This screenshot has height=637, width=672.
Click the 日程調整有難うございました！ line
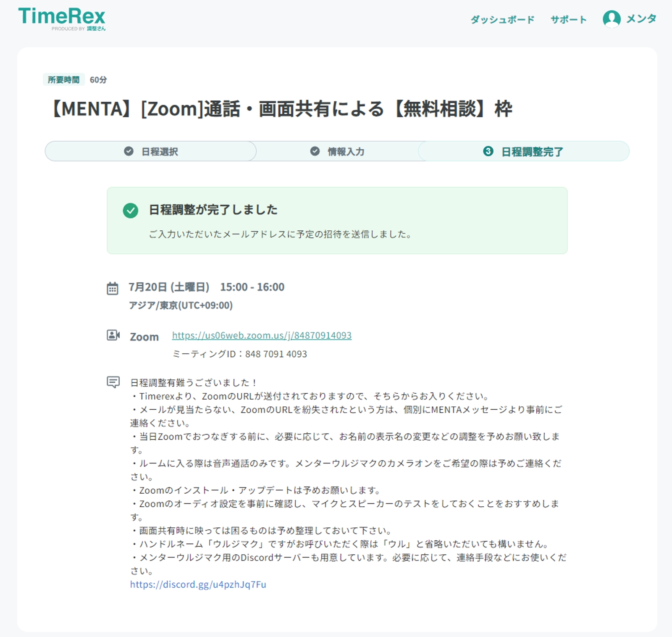click(194, 382)
